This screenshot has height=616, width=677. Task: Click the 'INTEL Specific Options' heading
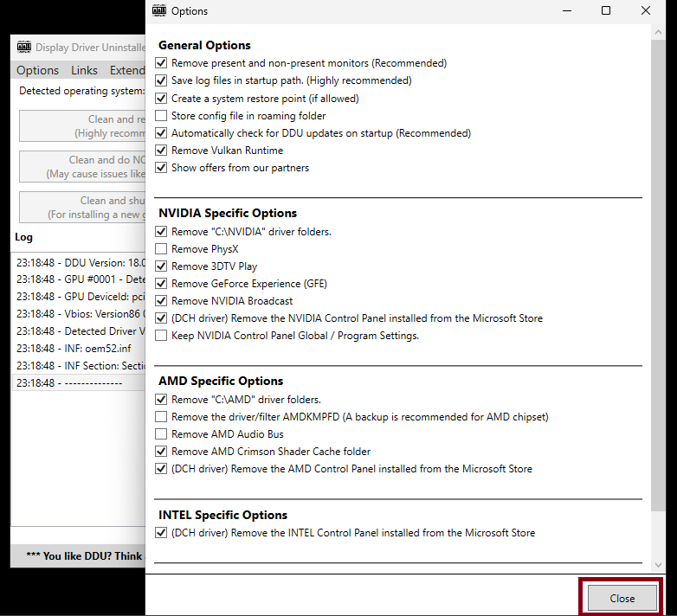[x=222, y=515]
